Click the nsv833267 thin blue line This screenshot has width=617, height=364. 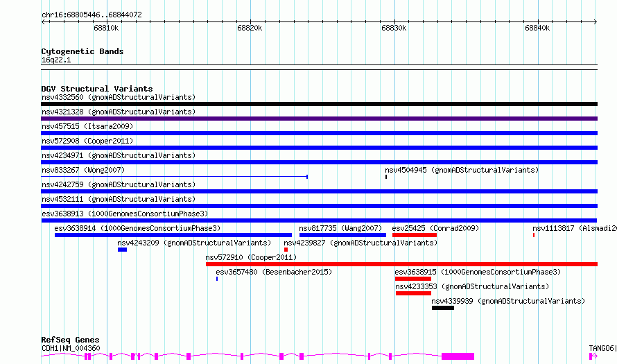(174, 177)
